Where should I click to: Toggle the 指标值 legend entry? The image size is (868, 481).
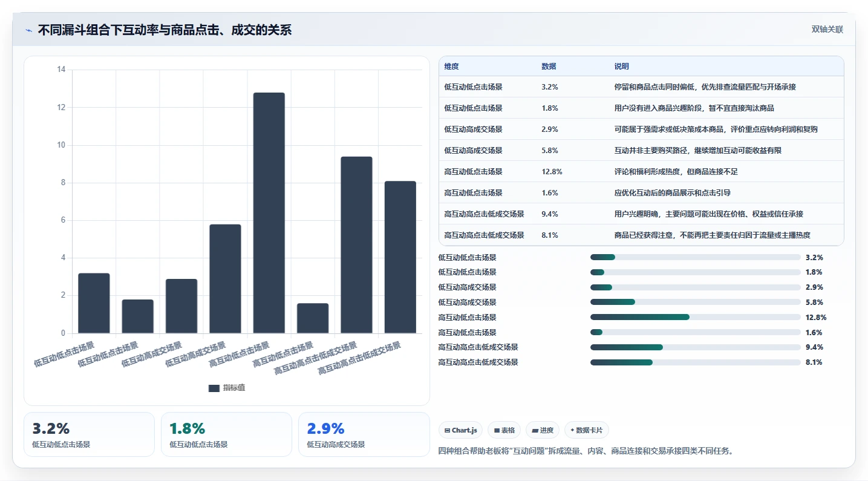[x=227, y=388]
